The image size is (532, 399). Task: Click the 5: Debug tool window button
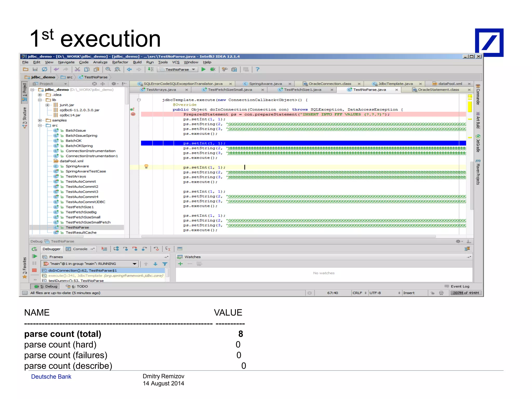click(46, 286)
